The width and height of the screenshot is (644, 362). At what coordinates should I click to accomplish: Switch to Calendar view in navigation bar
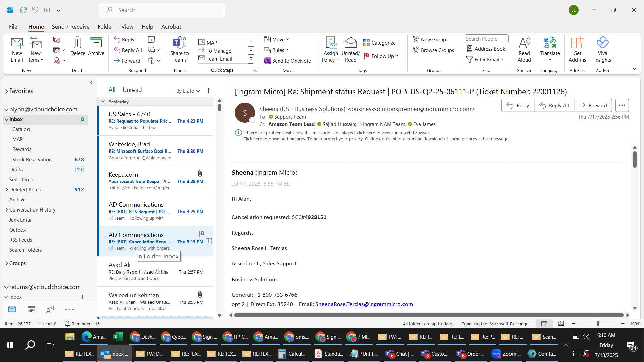coord(31,309)
